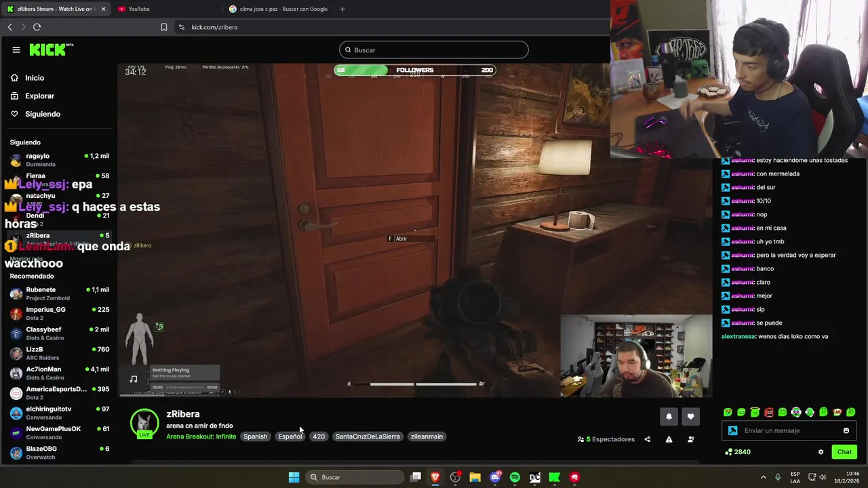Select the 420 tag
868x488 pixels.
pyautogui.click(x=319, y=436)
